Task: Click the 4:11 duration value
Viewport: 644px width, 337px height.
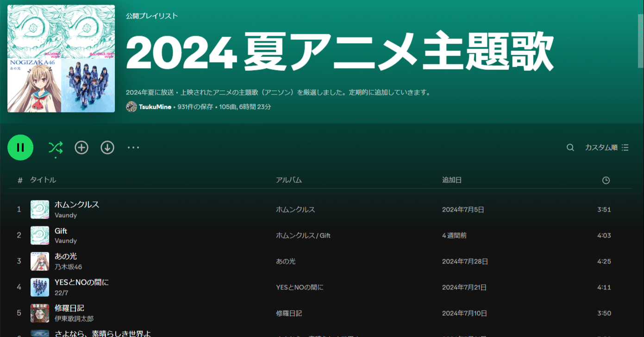Action: click(604, 287)
